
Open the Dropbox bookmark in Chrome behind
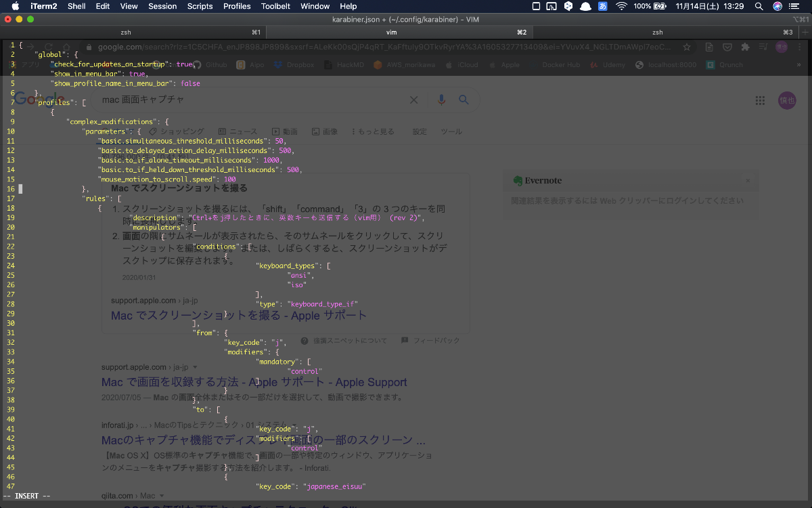pos(295,65)
